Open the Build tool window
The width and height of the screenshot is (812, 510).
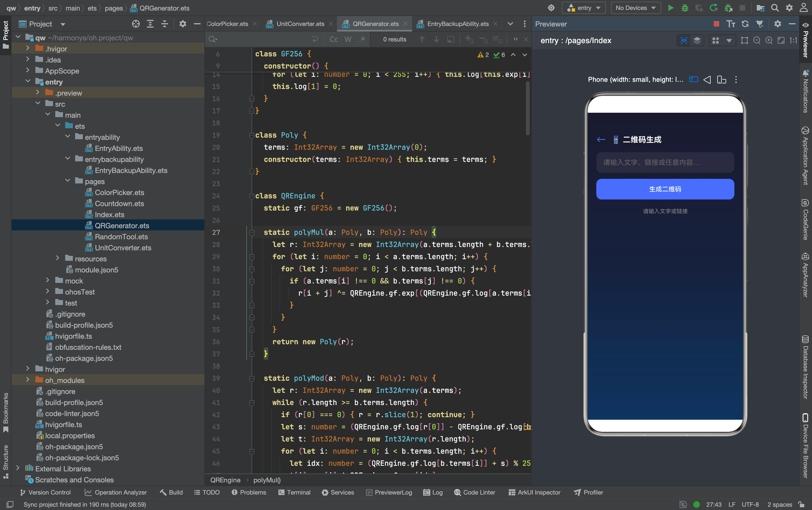click(171, 492)
